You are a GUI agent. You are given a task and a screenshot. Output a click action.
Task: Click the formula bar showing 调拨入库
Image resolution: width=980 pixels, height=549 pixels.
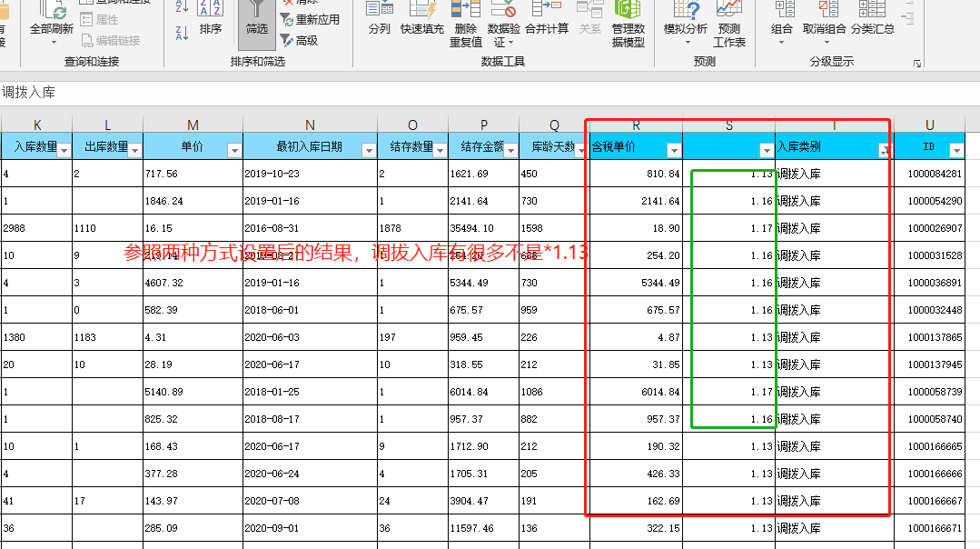click(490, 93)
